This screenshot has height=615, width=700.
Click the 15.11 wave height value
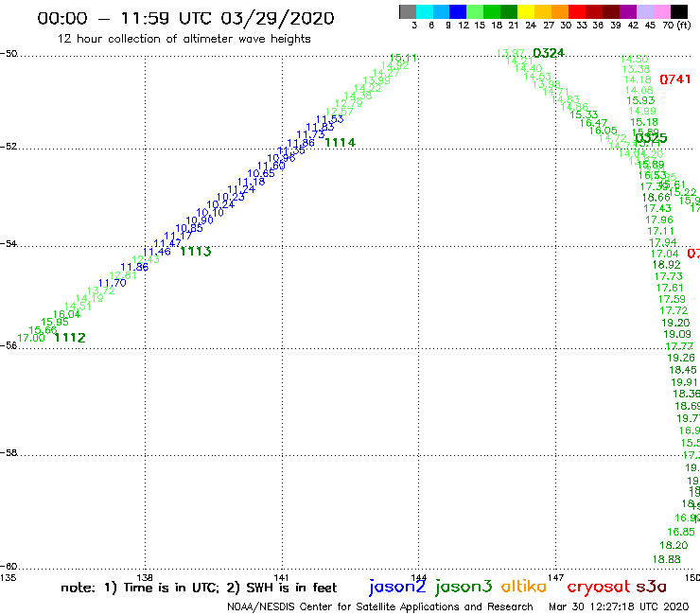tap(403, 58)
